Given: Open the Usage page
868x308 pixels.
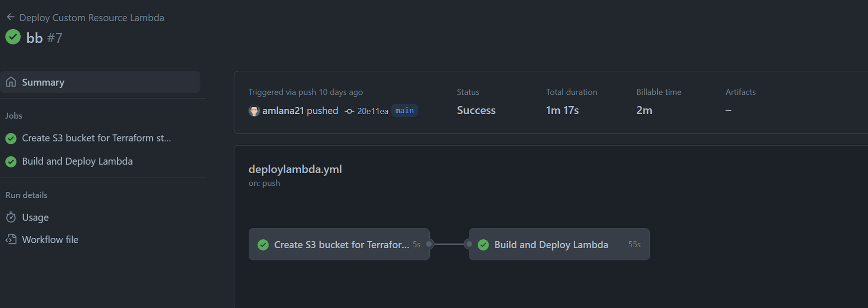Looking at the screenshot, I should pyautogui.click(x=35, y=217).
